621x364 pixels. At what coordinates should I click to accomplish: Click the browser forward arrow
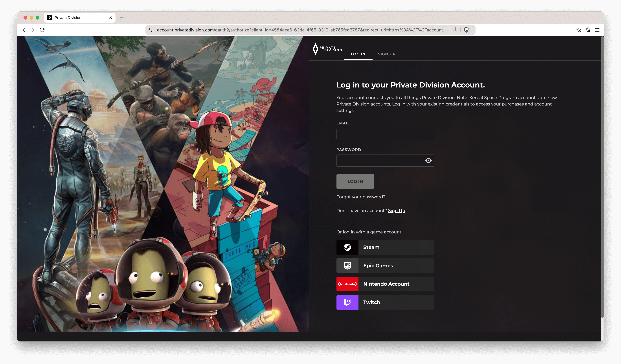[x=33, y=30]
